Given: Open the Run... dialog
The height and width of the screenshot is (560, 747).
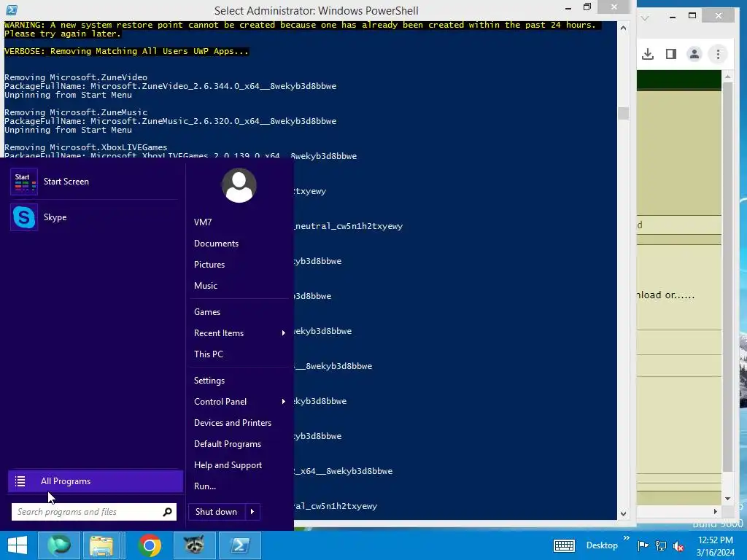Looking at the screenshot, I should (x=205, y=486).
